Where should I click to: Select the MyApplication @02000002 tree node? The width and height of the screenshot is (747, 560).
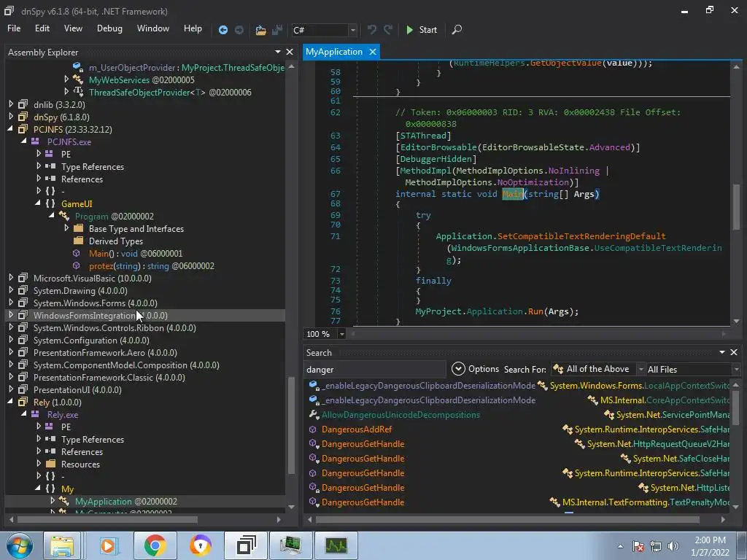click(125, 501)
